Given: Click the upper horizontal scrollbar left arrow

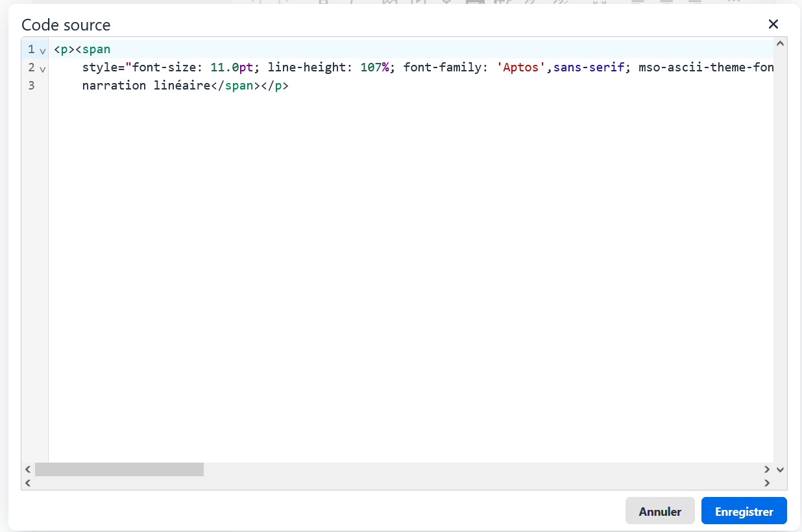Looking at the screenshot, I should click(28, 469).
